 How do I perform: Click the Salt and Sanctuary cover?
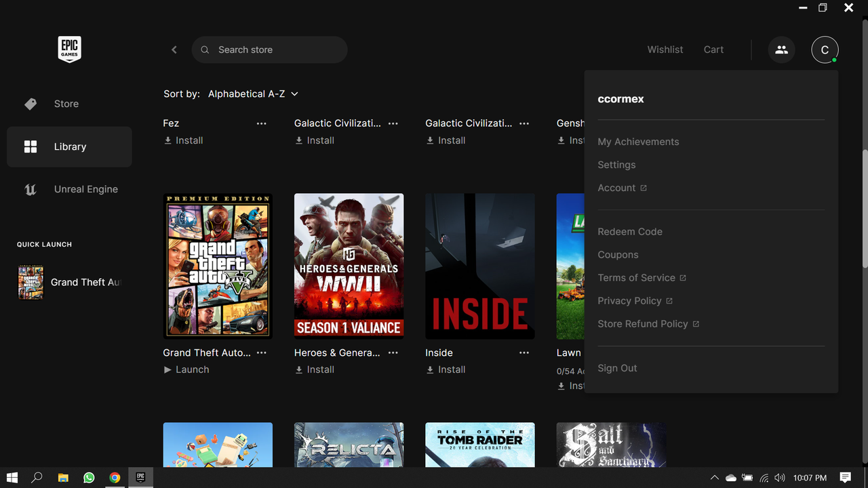611,445
